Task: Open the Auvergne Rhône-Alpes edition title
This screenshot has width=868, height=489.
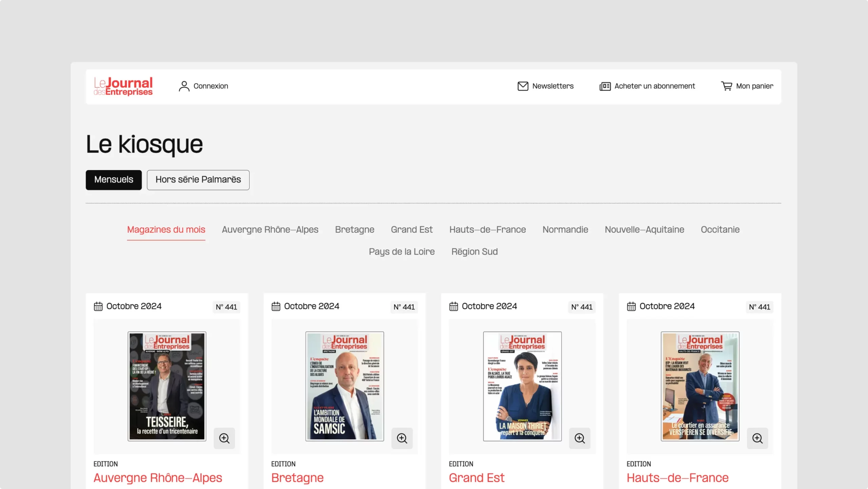Action: [158, 478]
